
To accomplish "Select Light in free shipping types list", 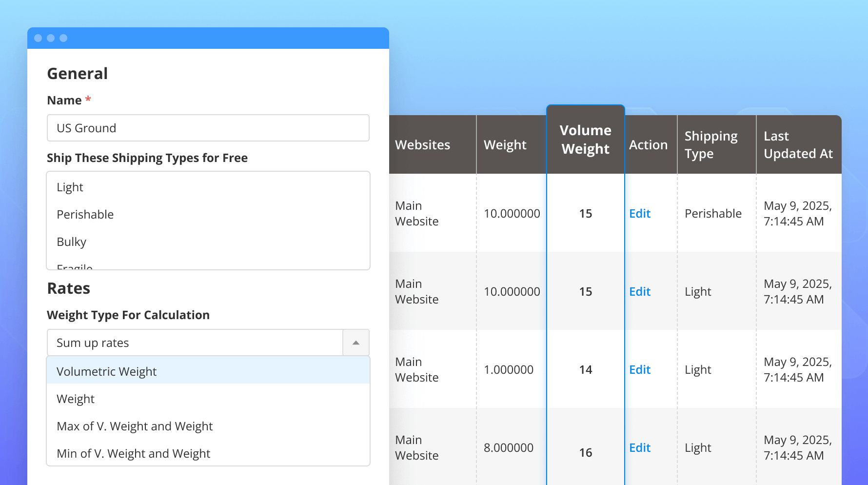I will click(70, 187).
